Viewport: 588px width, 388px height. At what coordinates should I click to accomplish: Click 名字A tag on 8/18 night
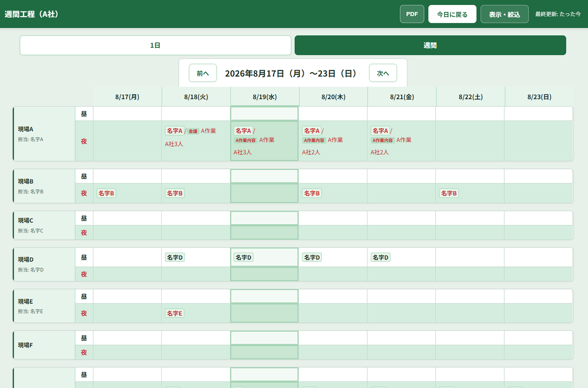[x=174, y=131]
